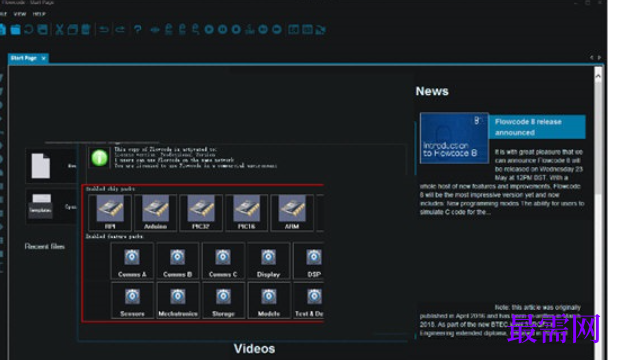Open the Models feature pack
The height and width of the screenshot is (360, 619).
pos(268,300)
